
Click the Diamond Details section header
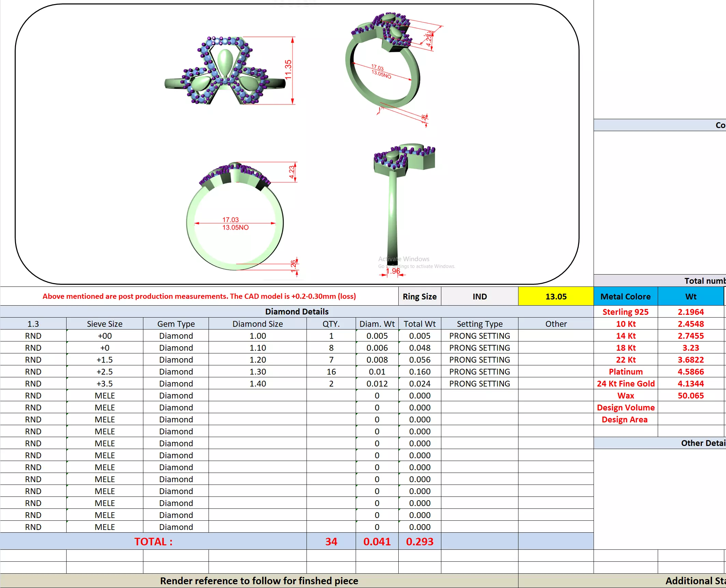[297, 311]
